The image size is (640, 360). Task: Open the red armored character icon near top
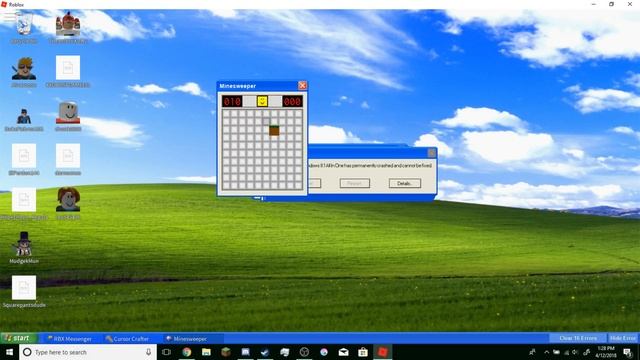pos(68,27)
